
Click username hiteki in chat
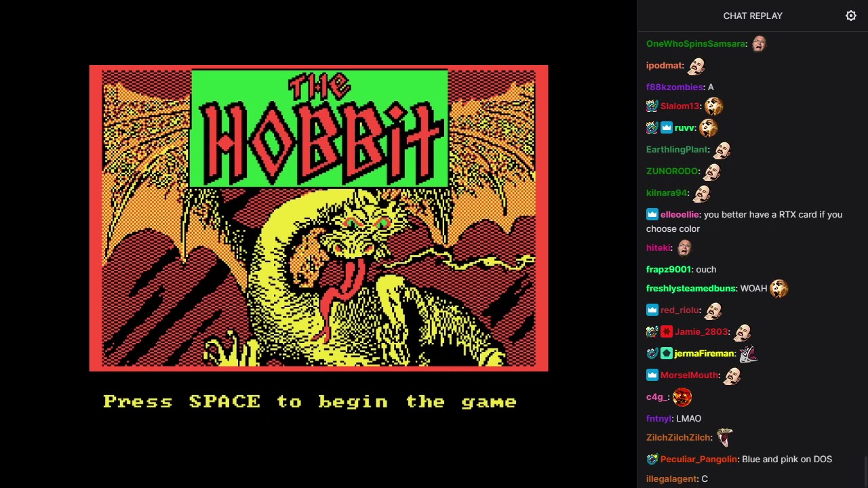(x=658, y=247)
